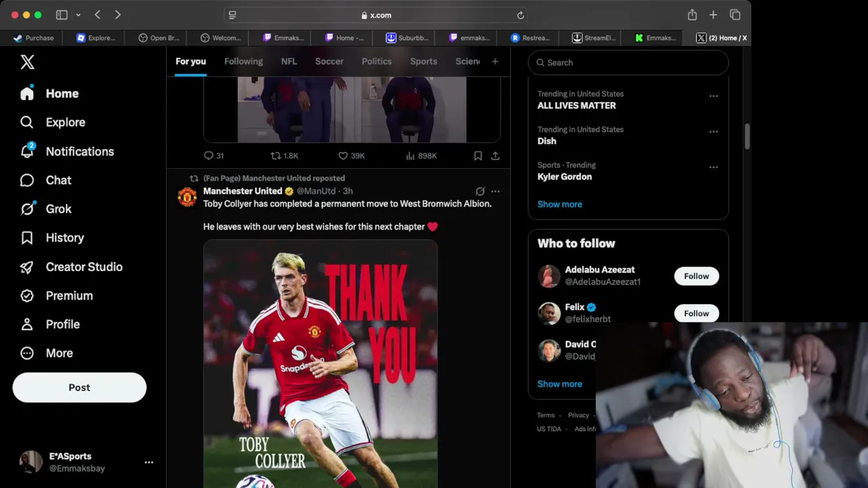Expand the More menu in sidebar
The height and width of the screenshot is (488, 868).
[46, 353]
